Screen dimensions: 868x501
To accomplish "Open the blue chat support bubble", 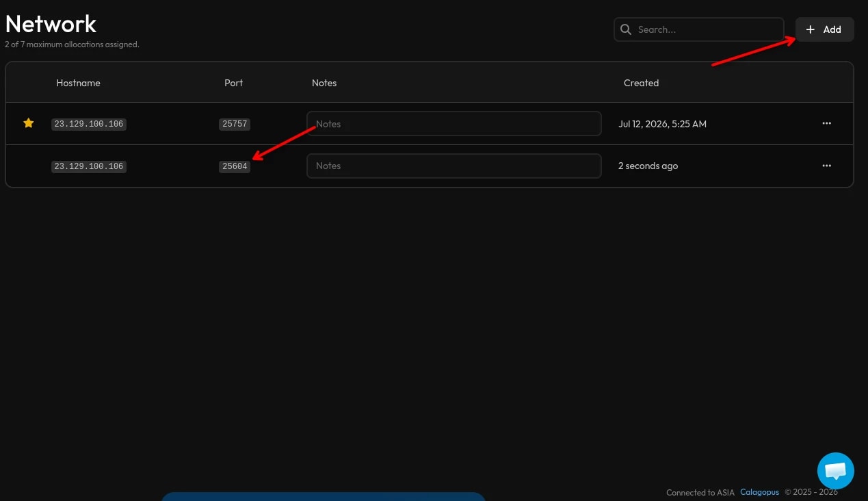I will tap(836, 471).
